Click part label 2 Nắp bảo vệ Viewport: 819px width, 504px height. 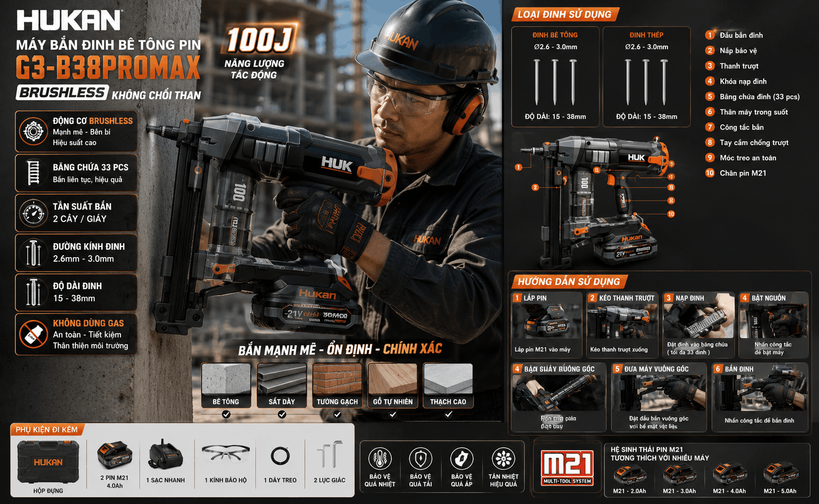731,50
